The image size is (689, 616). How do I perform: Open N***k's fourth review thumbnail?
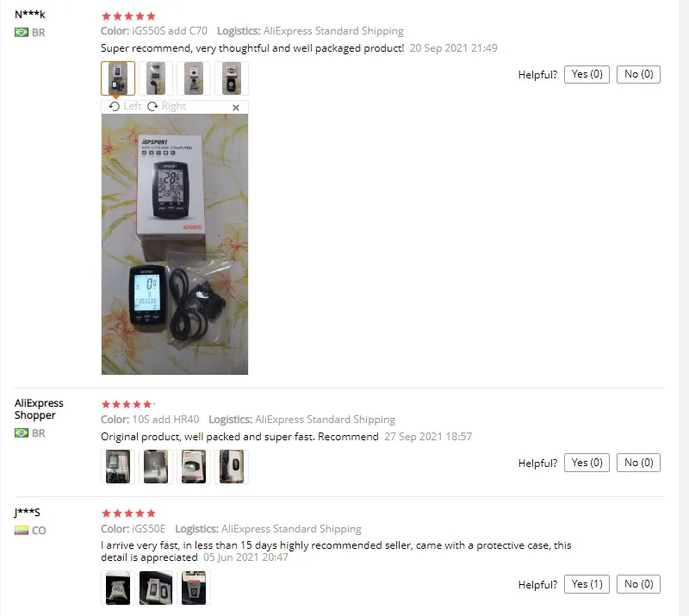point(232,78)
